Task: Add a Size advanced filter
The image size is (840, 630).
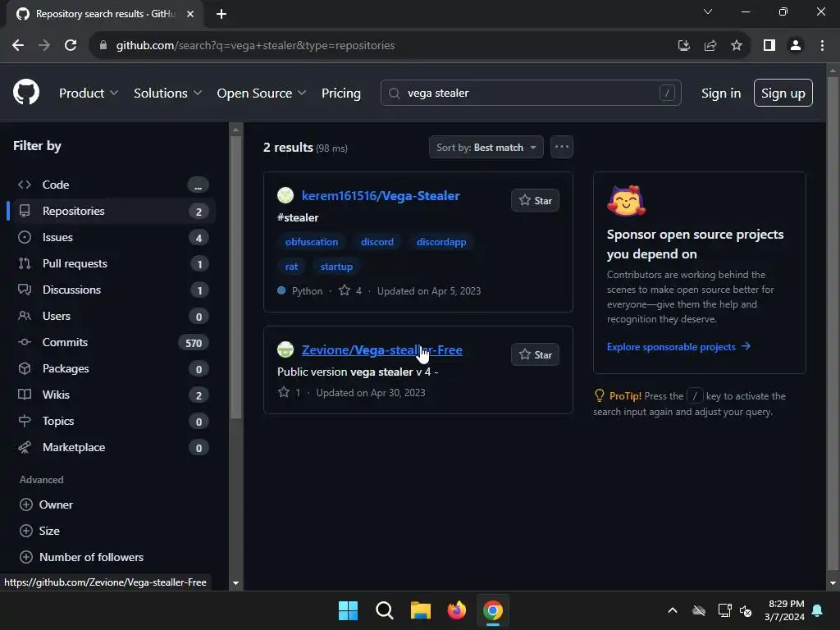Action: coord(39,531)
